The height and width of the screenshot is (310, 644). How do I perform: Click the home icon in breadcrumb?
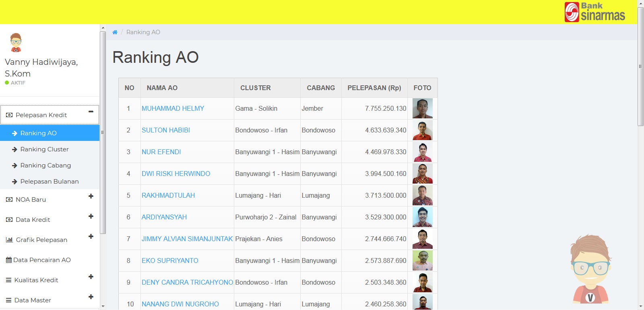115,32
